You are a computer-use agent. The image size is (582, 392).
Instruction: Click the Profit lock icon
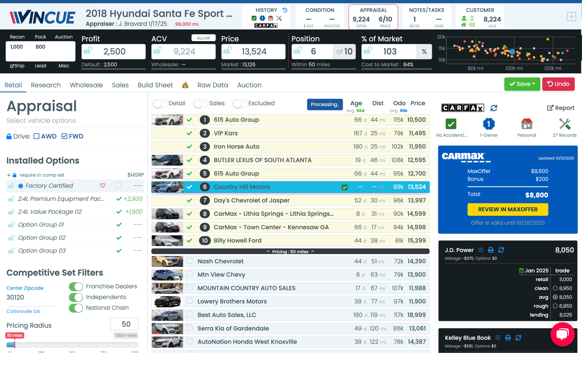coord(88,50)
